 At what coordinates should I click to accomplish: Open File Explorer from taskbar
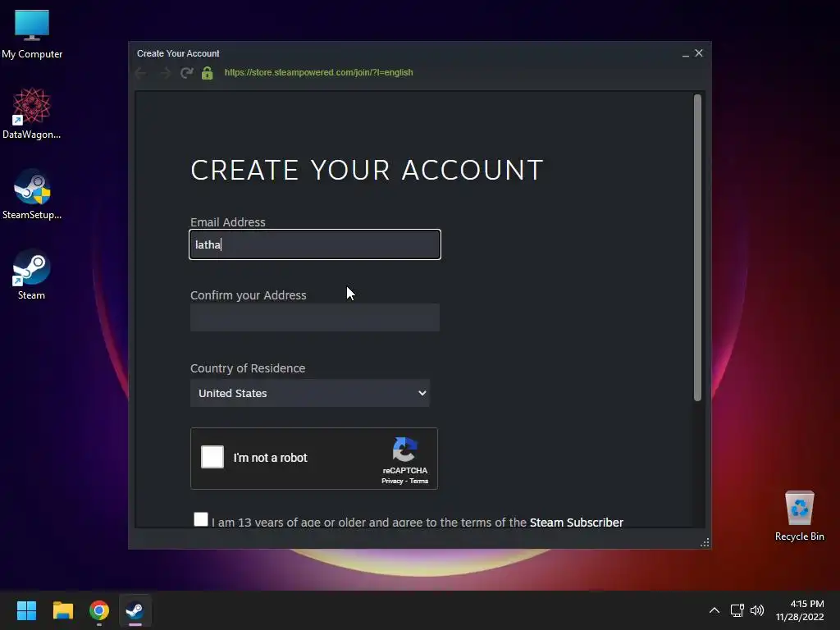pyautogui.click(x=62, y=610)
